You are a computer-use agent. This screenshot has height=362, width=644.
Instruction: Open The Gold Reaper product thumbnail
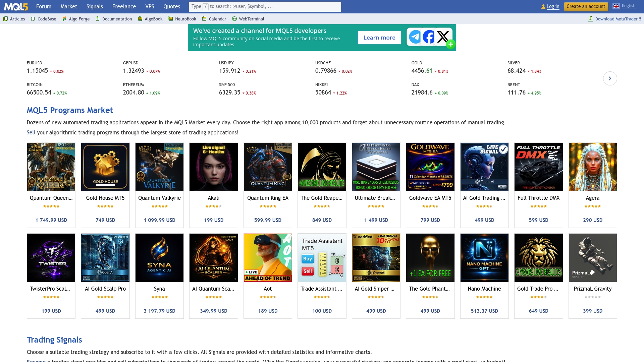pos(322,167)
